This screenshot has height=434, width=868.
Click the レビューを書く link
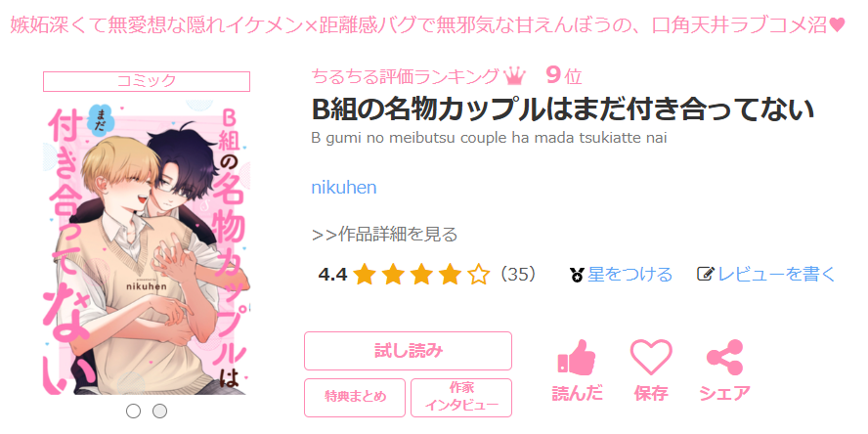(x=776, y=274)
